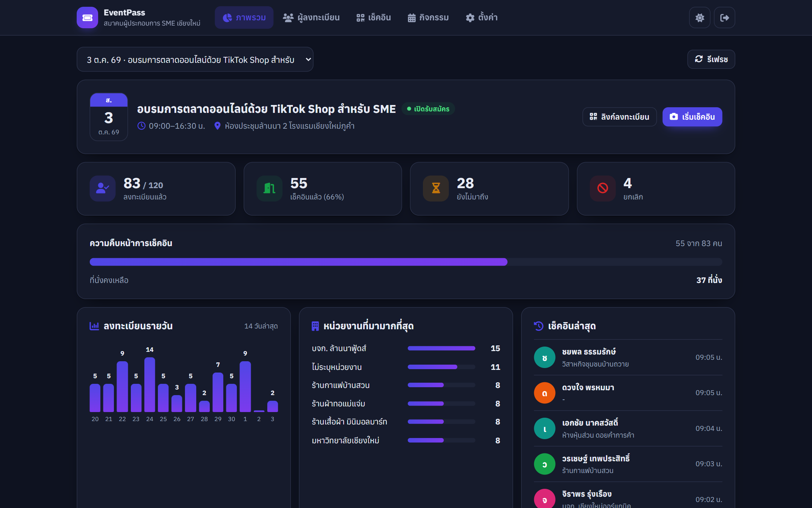Click green avatar of วรเชษฐ์ เทพประสิทธิ์

tap(544, 464)
